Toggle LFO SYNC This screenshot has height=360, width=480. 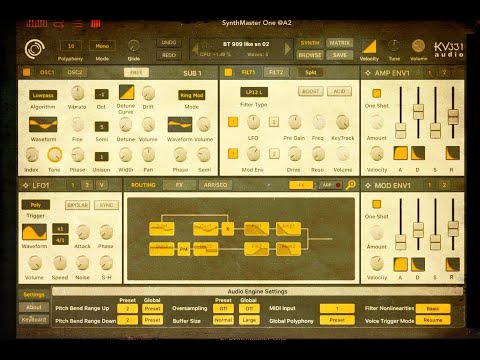pos(106,205)
